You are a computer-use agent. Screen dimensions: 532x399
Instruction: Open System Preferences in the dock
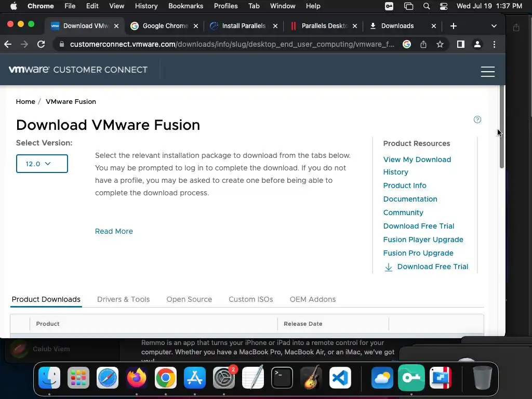click(224, 378)
